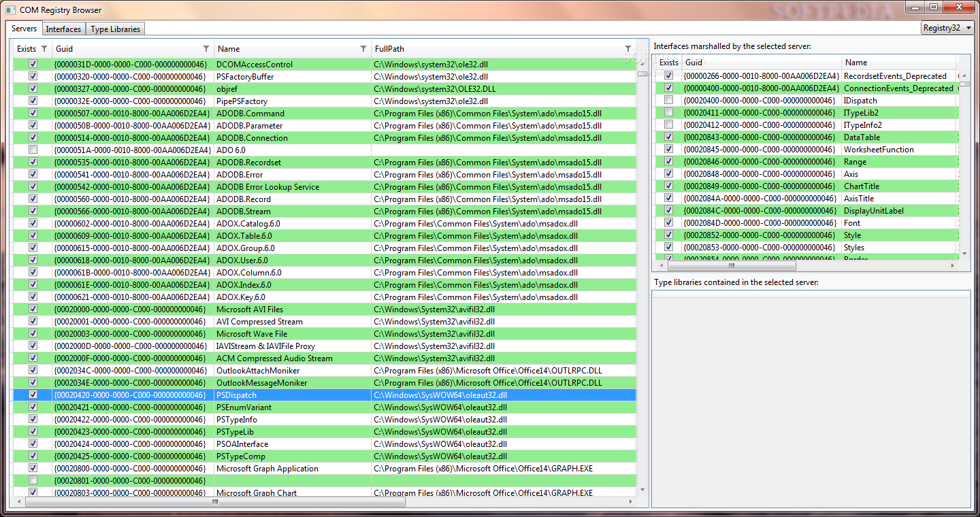
Task: Select the Microsoft Graph Application row
Action: coord(325,468)
